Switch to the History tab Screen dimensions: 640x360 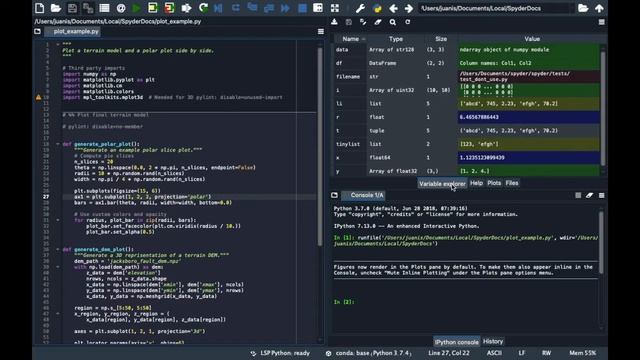(x=493, y=342)
